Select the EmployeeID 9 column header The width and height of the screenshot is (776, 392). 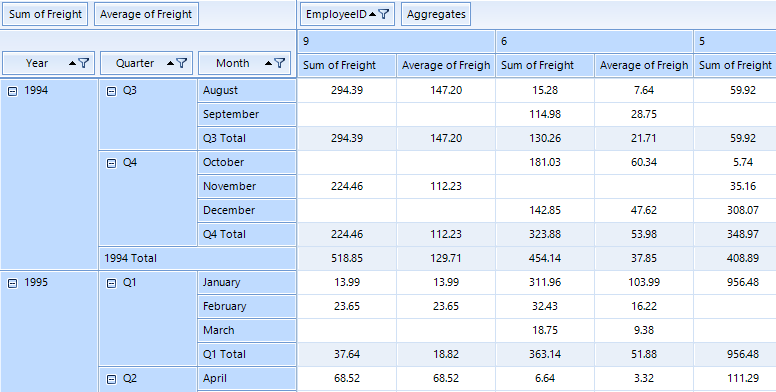[396, 41]
